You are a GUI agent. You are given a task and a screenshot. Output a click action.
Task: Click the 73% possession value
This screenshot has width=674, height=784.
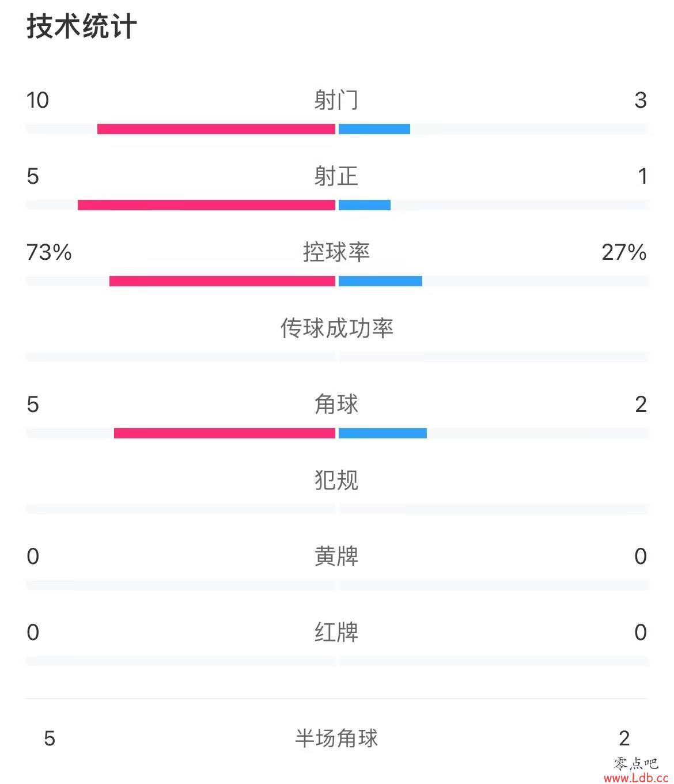tap(49, 252)
